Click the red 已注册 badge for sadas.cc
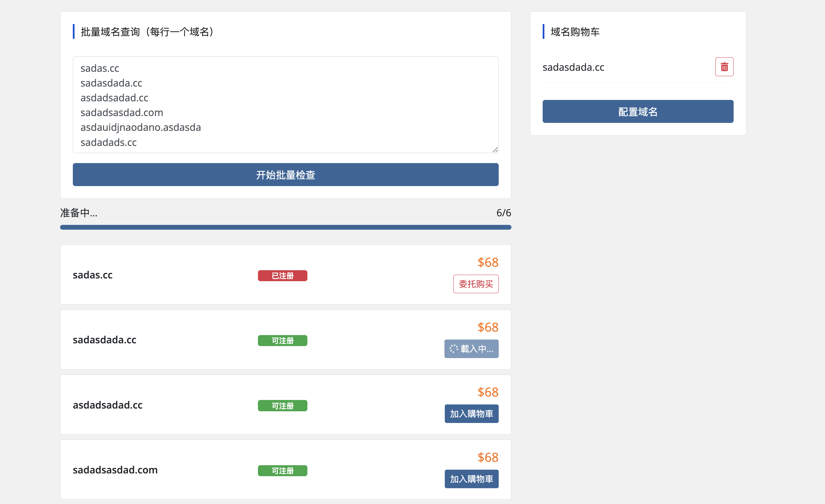The height and width of the screenshot is (504, 825). coord(282,276)
